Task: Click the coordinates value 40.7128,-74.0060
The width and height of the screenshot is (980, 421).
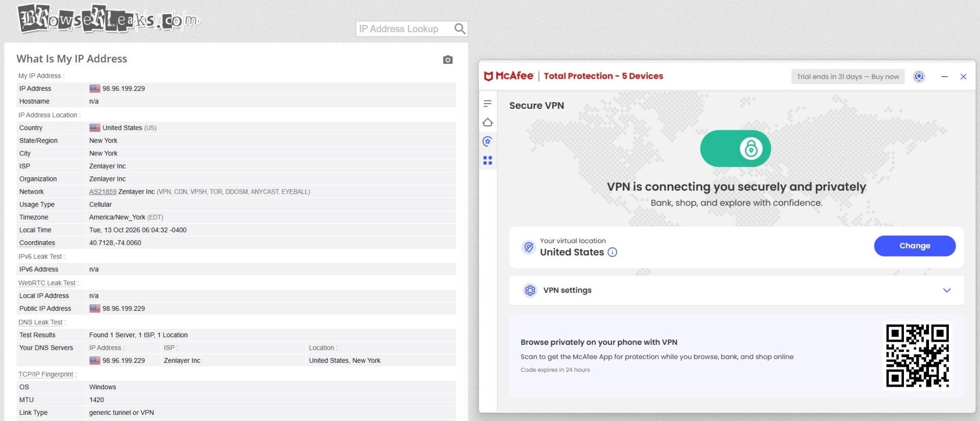Action: coord(115,243)
